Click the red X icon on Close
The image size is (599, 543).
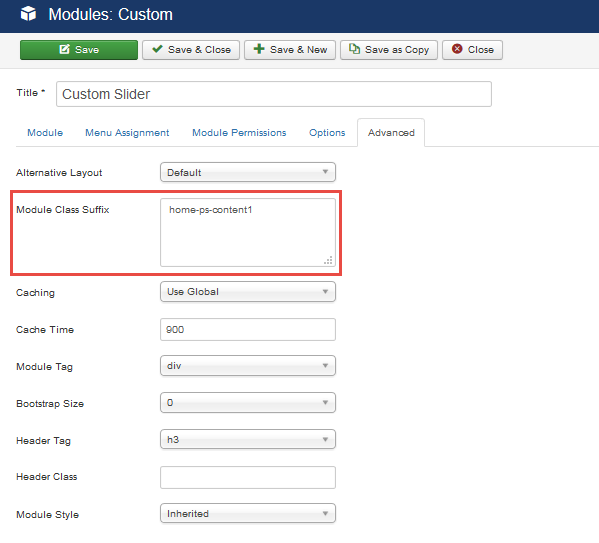[x=457, y=49]
